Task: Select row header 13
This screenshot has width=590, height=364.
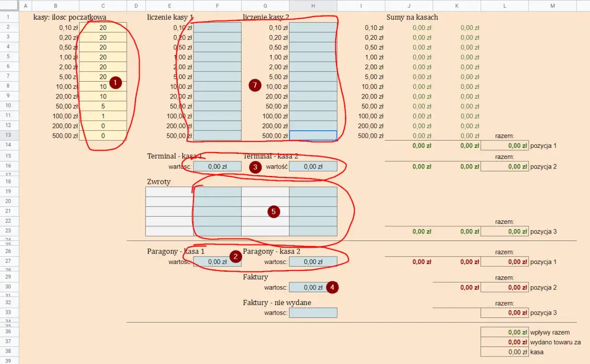Action: 9,135
